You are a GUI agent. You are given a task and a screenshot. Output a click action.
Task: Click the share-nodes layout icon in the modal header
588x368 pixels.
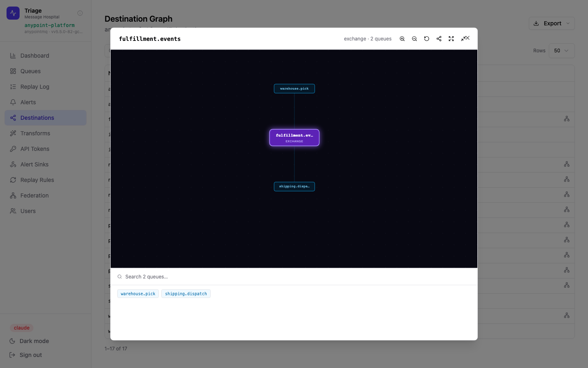[439, 39]
